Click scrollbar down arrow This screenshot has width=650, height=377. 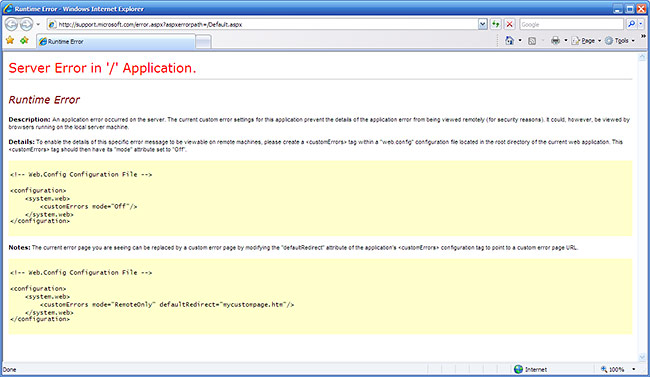coord(642,357)
